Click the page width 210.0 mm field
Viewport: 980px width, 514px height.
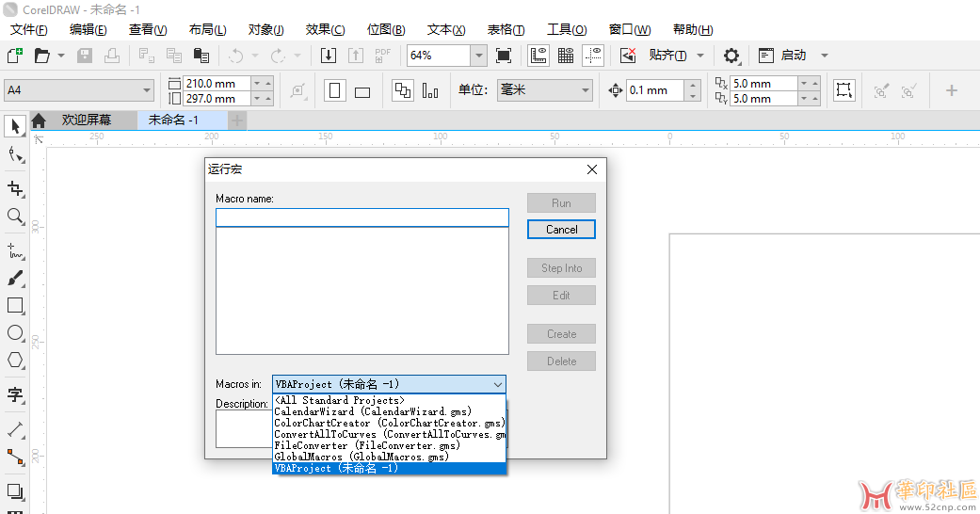tap(217, 83)
